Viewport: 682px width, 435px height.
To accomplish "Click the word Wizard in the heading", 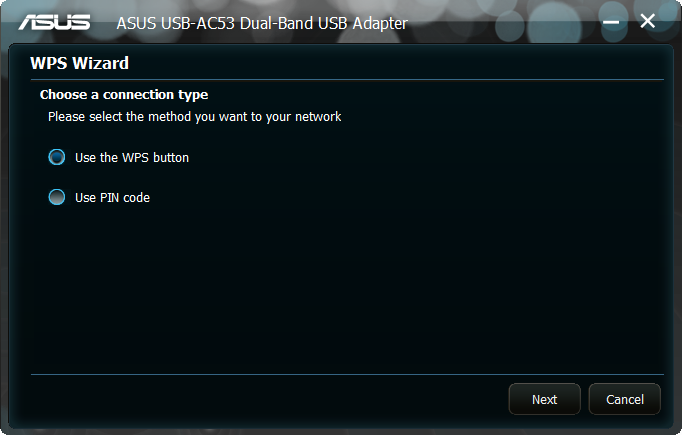I will [100, 64].
